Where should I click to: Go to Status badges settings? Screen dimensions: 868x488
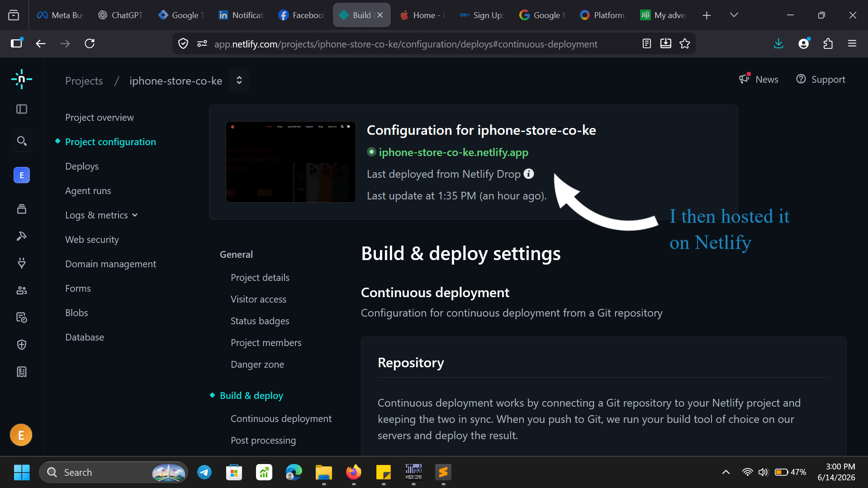[260, 321]
